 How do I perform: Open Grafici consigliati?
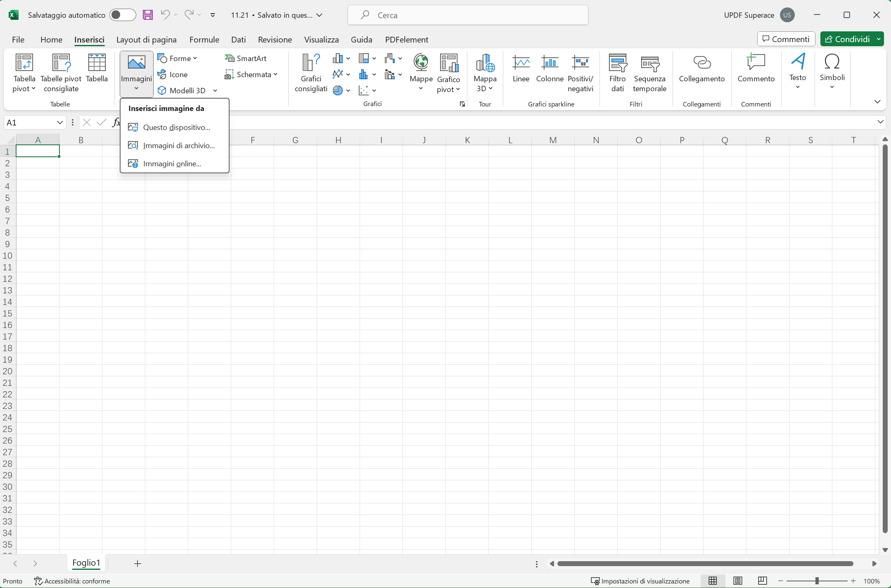point(311,73)
